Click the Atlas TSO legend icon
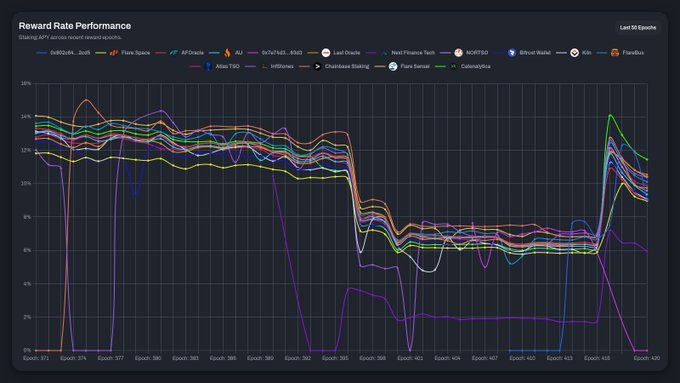The height and width of the screenshot is (383, 680). [x=208, y=66]
